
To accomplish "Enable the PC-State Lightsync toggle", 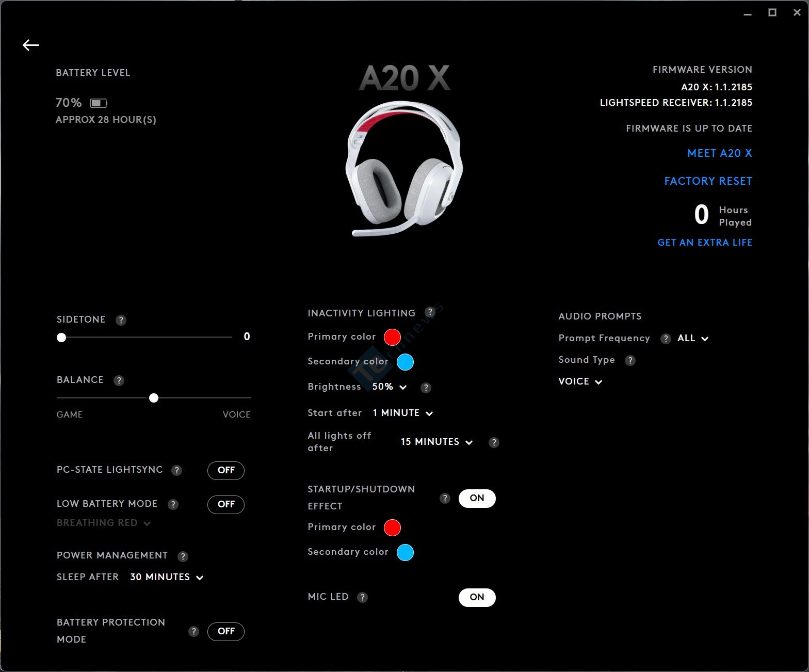I will 226,470.
